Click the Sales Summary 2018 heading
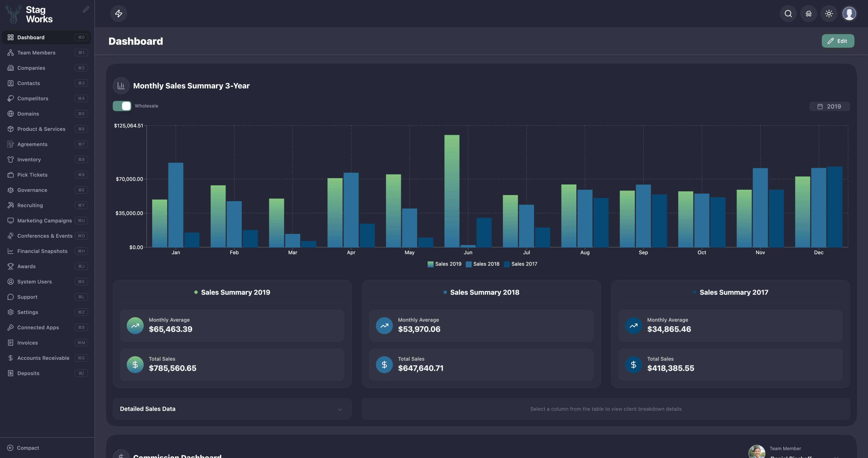This screenshot has height=458, width=868. coord(485,292)
